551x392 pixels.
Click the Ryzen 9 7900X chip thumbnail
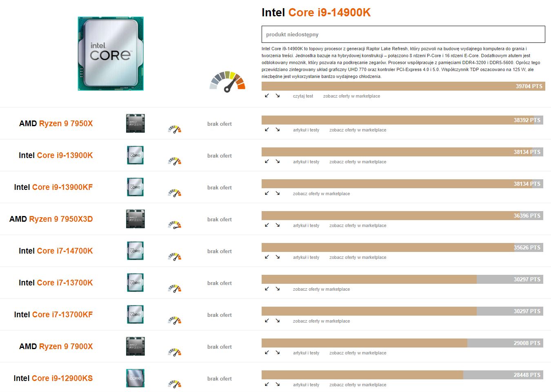136,346
